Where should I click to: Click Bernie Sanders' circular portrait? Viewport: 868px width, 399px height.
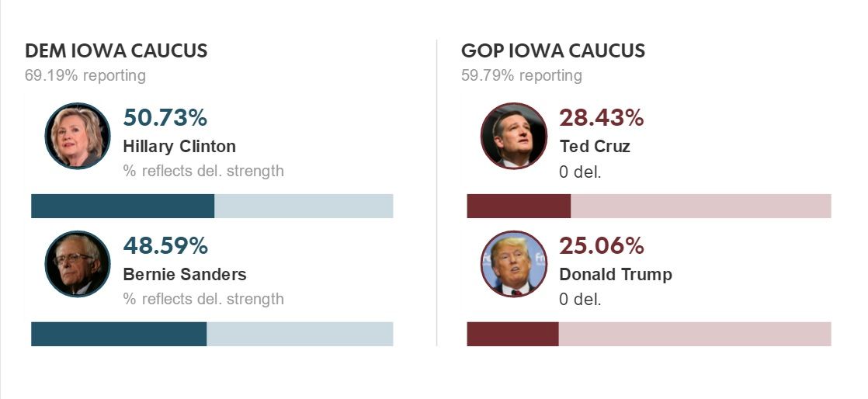click(x=78, y=264)
